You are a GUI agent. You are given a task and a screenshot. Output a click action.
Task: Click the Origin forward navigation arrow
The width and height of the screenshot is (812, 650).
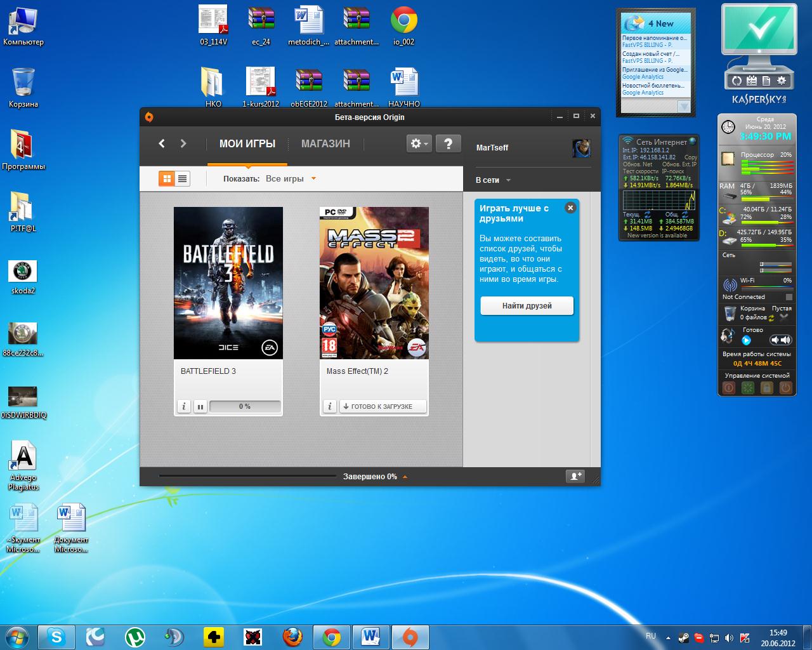click(183, 143)
